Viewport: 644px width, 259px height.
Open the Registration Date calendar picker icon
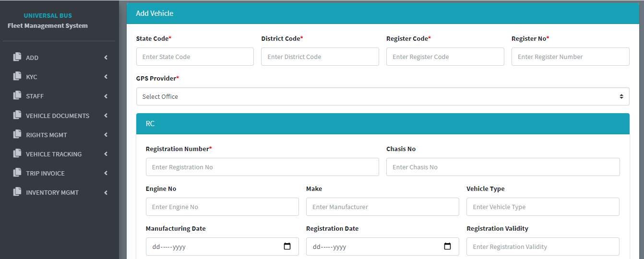[447, 247]
